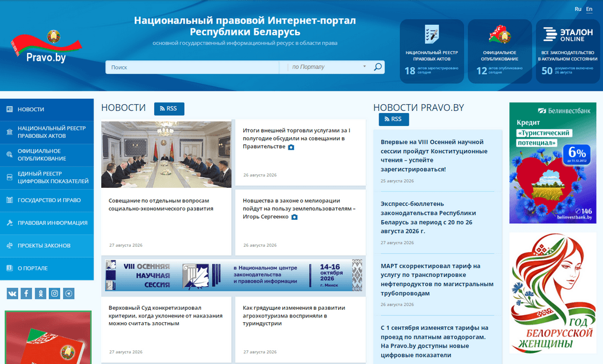Screen dimensions: 603x364
Task: Open Новшества в законе о мелиорации article
Action: point(299,209)
